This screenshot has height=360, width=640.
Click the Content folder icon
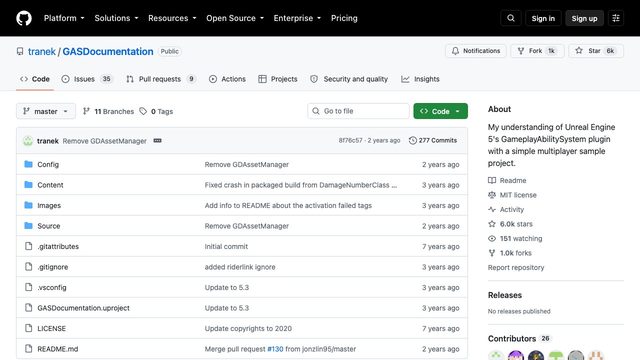click(28, 184)
